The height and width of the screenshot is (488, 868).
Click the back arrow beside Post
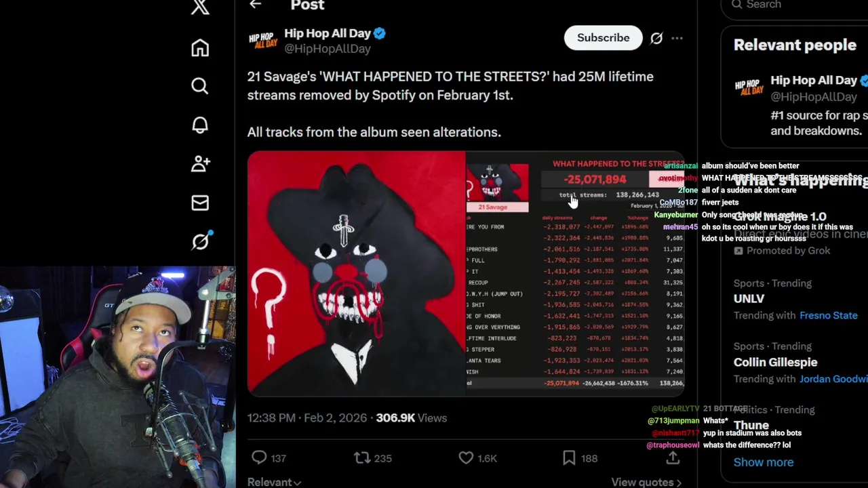(255, 5)
